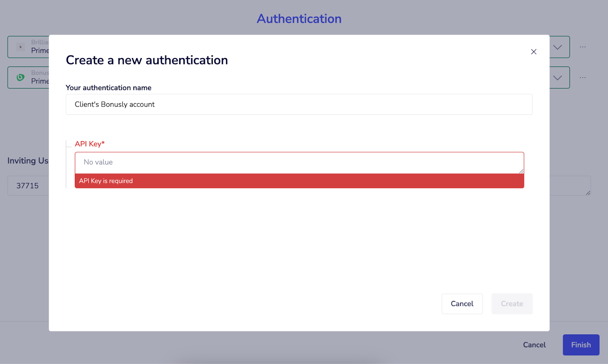608x364 pixels.
Task: Expand the first authentication dropdown chevron
Action: coord(557,47)
